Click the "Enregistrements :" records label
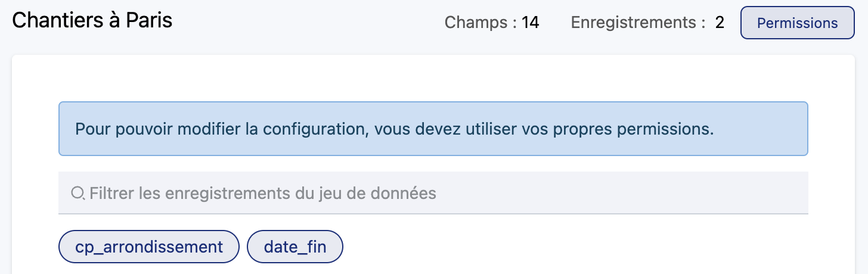This screenshot has height=274, width=868. click(634, 23)
